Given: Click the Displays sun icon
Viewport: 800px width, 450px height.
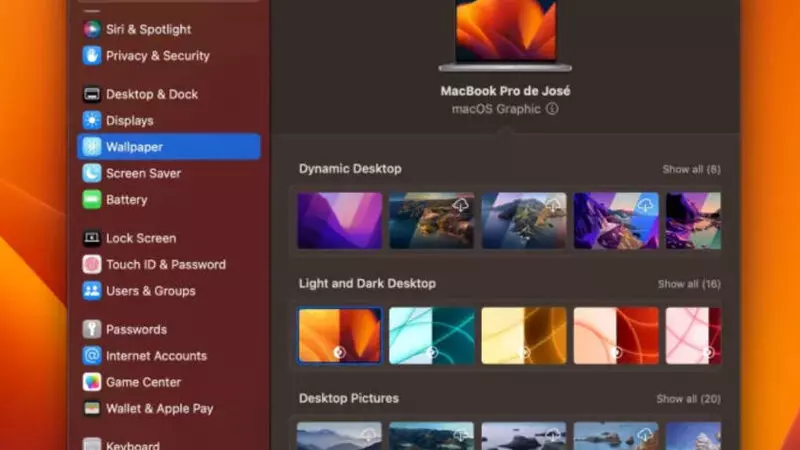Looking at the screenshot, I should coord(92,120).
